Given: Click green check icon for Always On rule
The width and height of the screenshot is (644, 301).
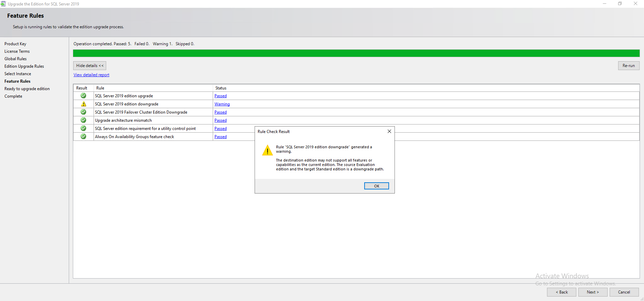Looking at the screenshot, I should click(x=83, y=137).
